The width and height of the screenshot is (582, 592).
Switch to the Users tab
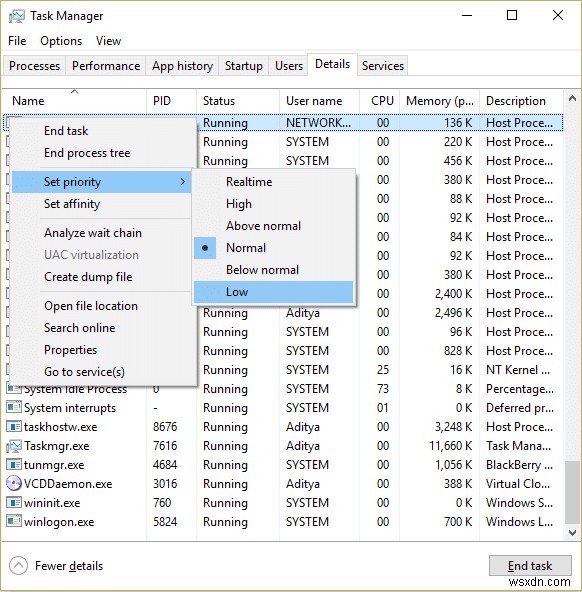coord(289,66)
